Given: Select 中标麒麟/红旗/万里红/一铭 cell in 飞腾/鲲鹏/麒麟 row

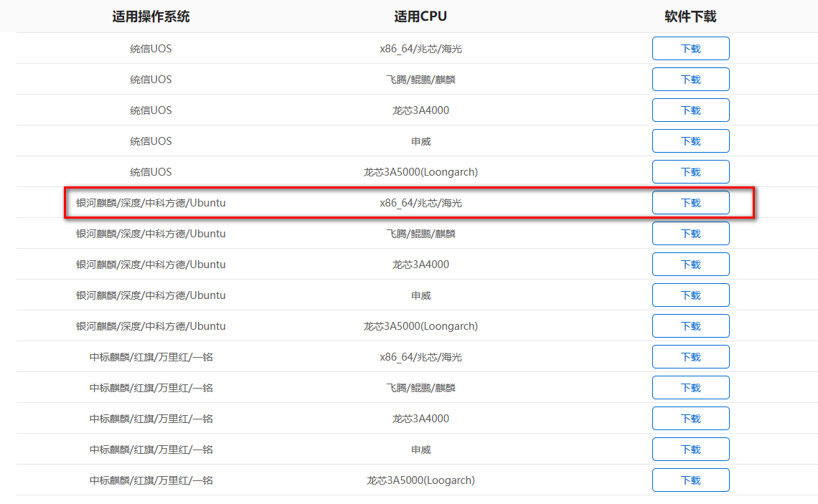Looking at the screenshot, I should click(x=151, y=388).
